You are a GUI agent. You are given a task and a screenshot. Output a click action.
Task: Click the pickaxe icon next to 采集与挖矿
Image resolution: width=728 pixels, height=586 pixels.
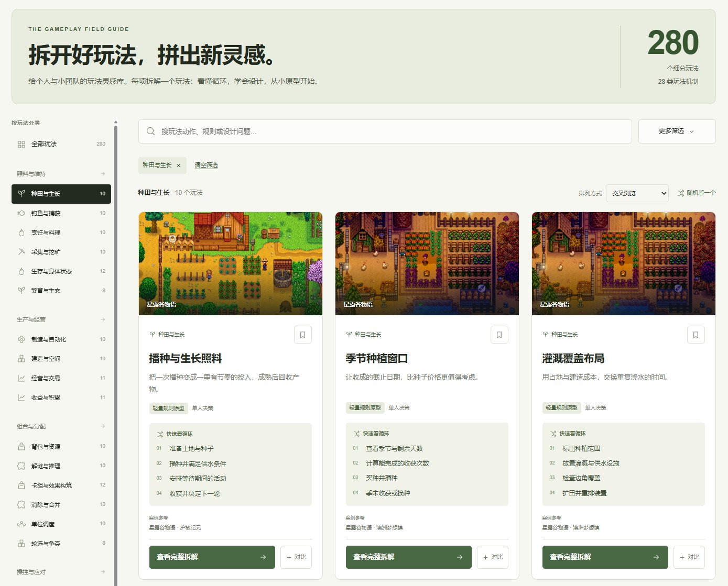(21, 252)
